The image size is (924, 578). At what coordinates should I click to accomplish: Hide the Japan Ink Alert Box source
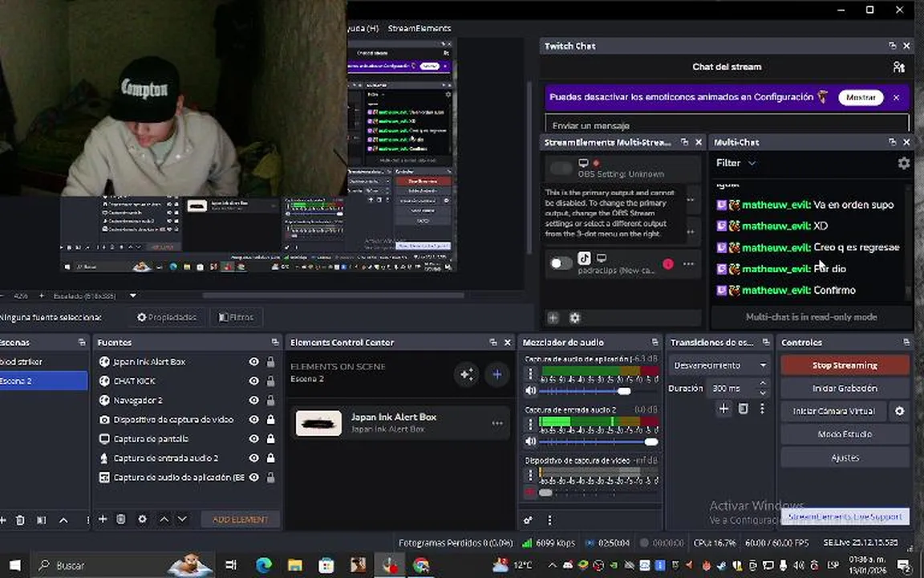pos(254,361)
